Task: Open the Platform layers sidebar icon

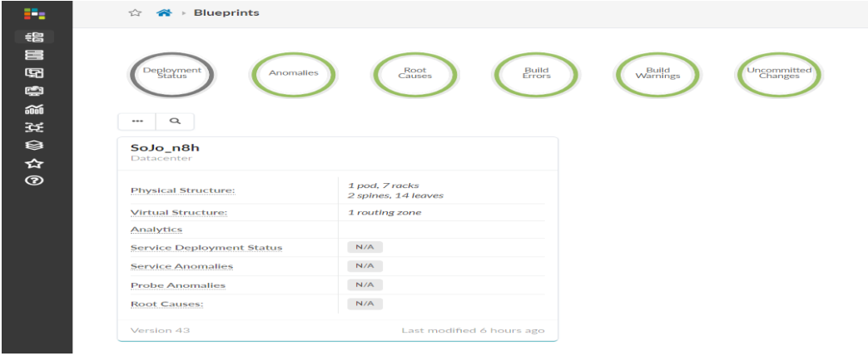Action: tap(35, 146)
